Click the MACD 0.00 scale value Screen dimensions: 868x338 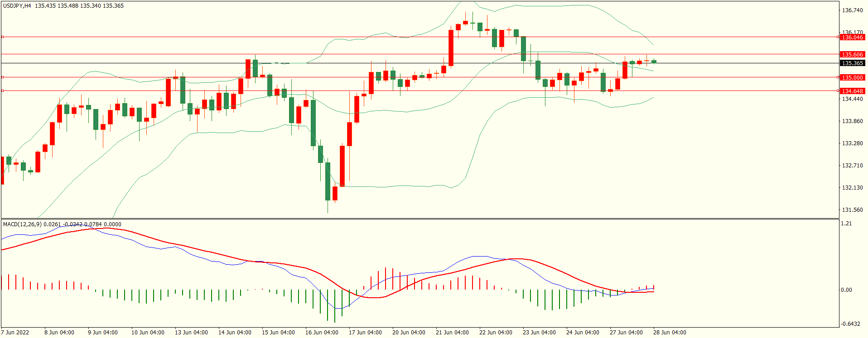click(x=846, y=290)
